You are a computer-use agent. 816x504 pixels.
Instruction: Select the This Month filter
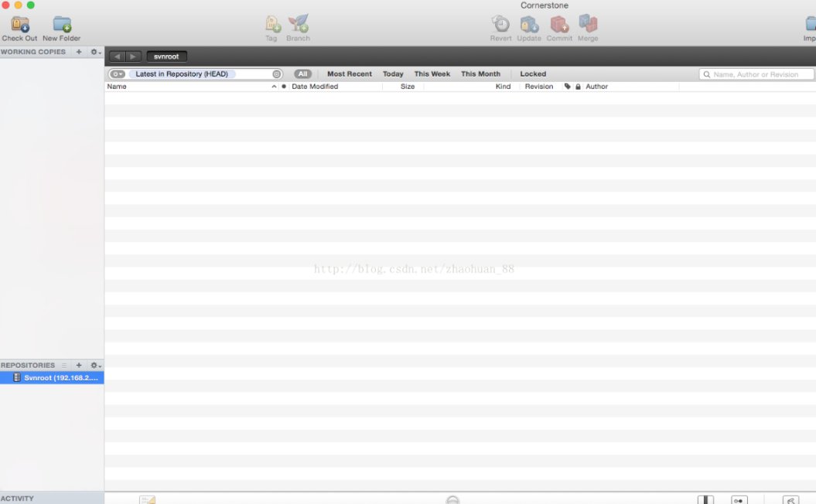coord(480,74)
